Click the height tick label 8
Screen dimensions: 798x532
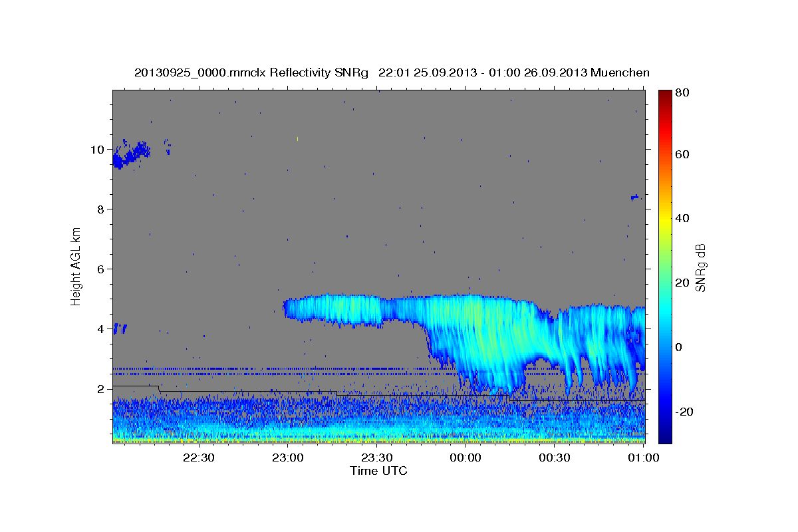click(x=102, y=209)
